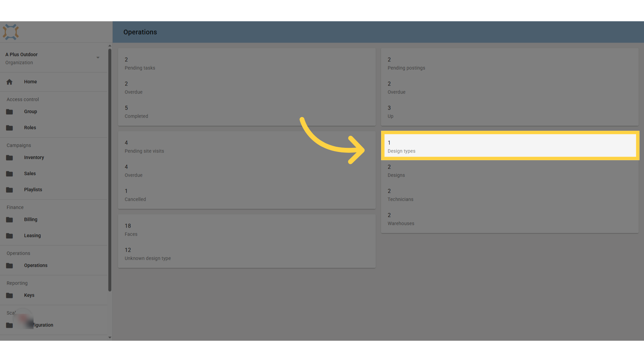This screenshot has width=644, height=362.
Task: Open Keys under Reporting
Action: 54,295
